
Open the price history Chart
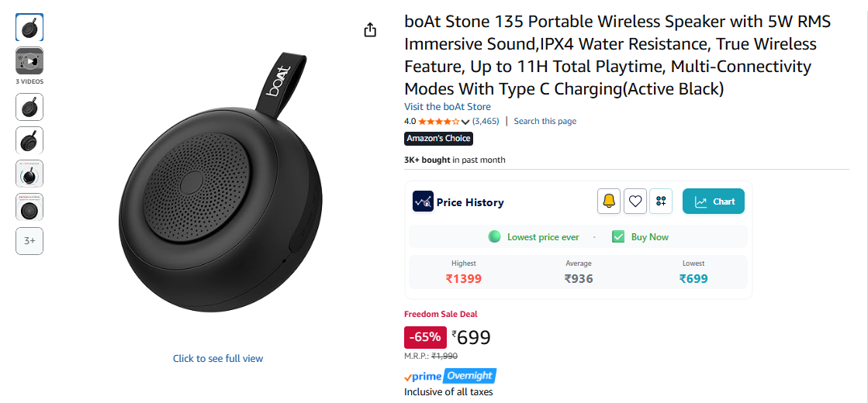point(714,201)
